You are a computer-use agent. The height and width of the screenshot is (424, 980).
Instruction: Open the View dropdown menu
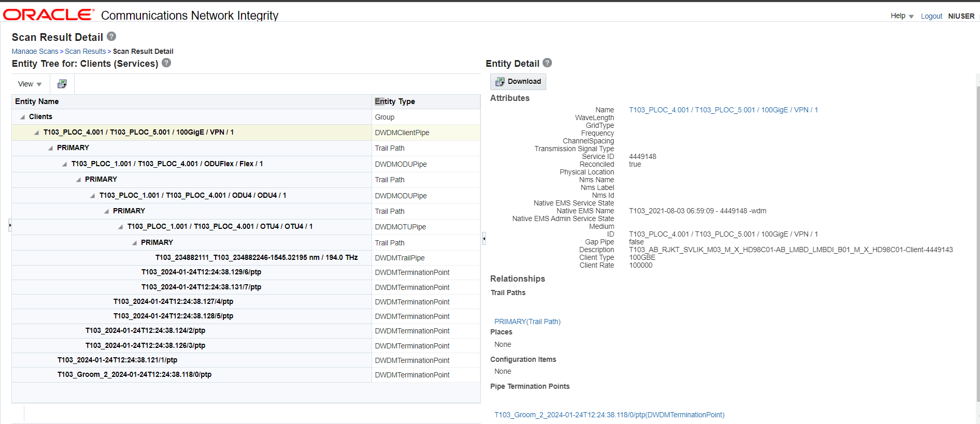(x=30, y=84)
